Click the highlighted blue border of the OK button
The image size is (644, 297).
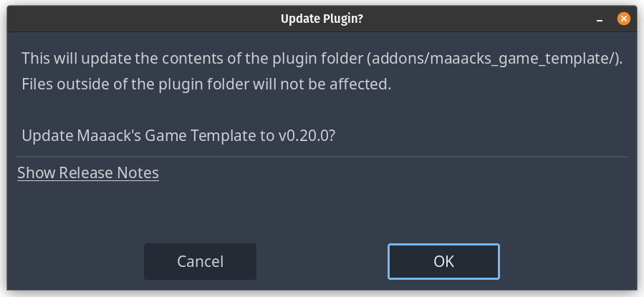click(443, 245)
